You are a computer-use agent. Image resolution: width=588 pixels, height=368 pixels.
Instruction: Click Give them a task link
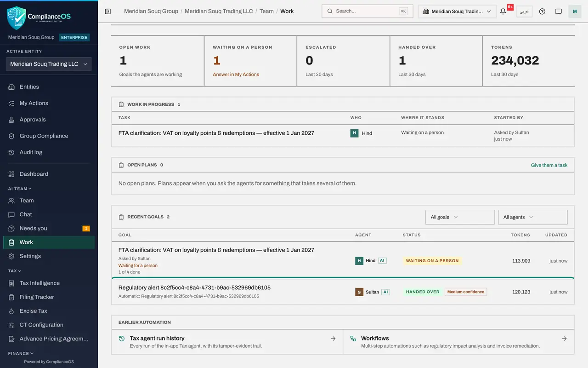click(x=549, y=165)
